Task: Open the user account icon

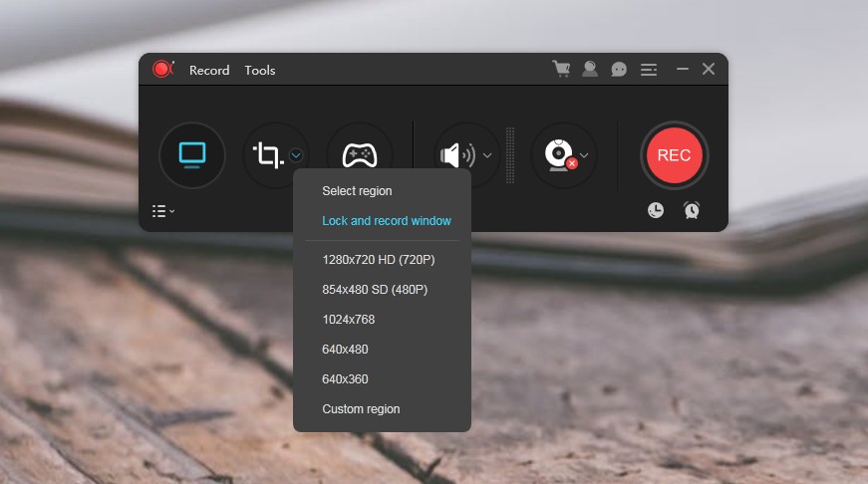Action: click(x=590, y=70)
